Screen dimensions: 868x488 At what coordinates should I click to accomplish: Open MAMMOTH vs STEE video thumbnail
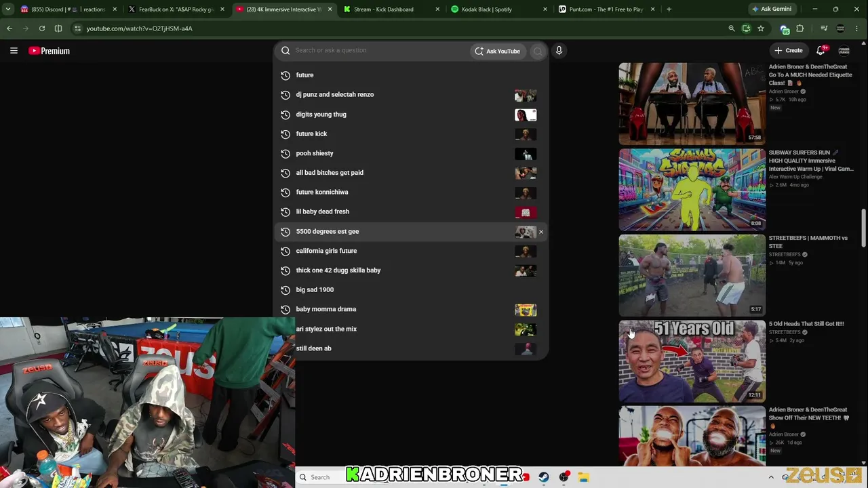(x=692, y=275)
